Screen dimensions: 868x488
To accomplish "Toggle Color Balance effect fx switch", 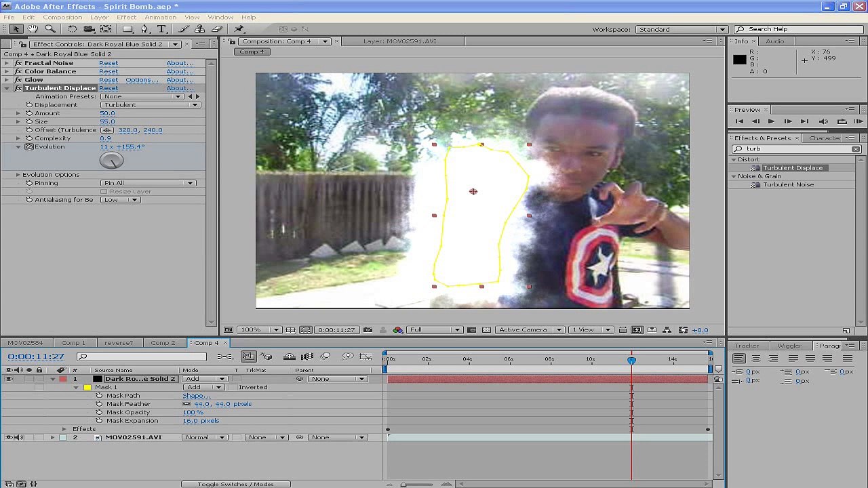I will (18, 71).
